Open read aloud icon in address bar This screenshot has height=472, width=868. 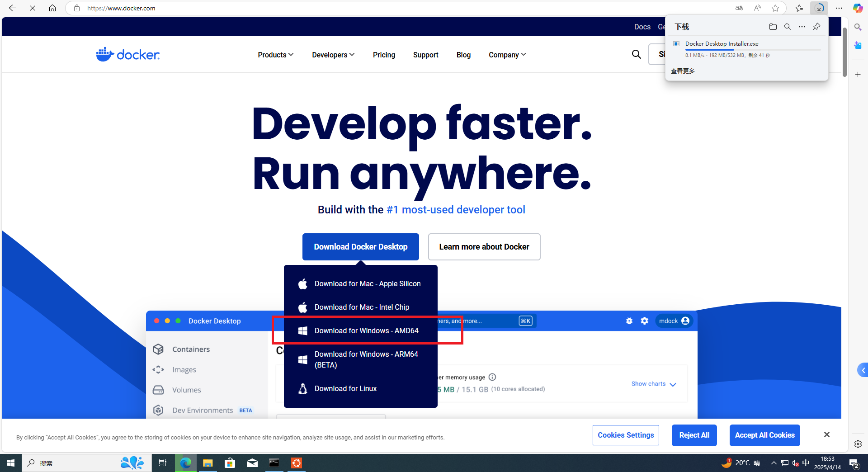(757, 8)
